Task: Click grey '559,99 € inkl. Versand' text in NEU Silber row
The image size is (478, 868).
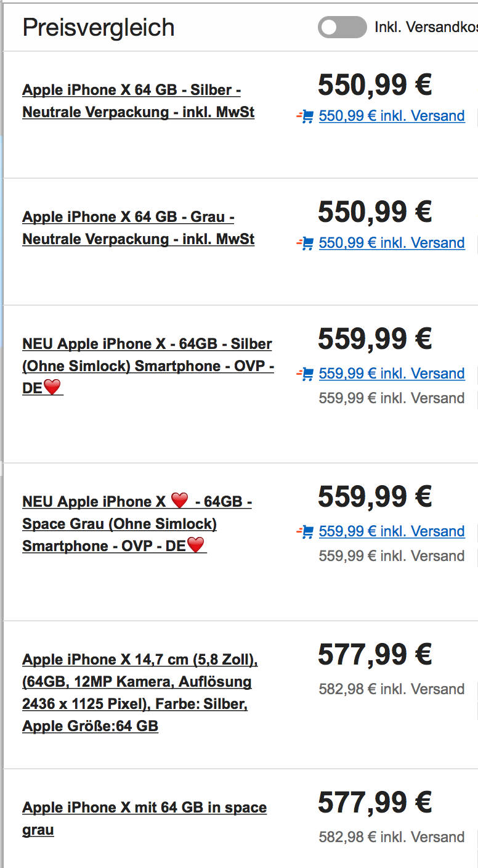Action: coord(392,398)
